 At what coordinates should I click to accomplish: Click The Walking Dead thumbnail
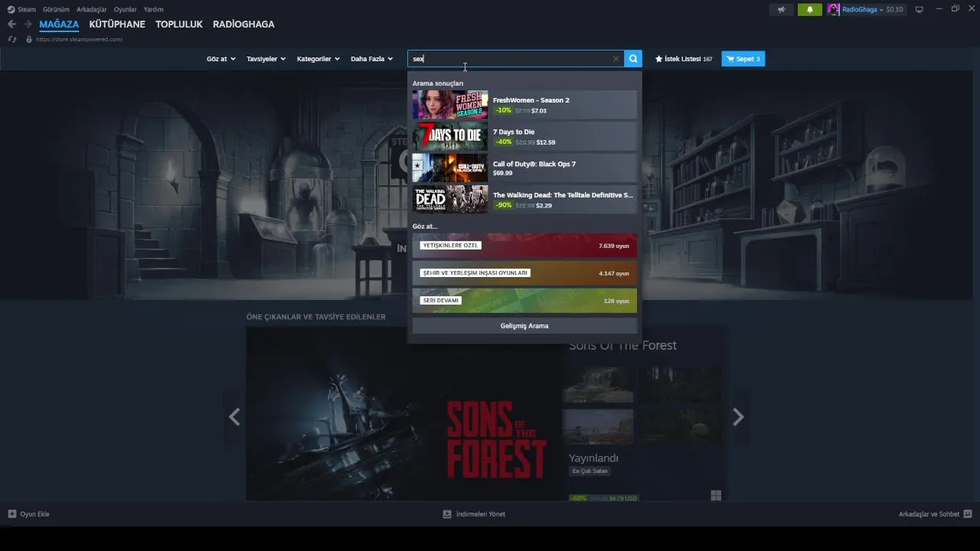coord(450,200)
